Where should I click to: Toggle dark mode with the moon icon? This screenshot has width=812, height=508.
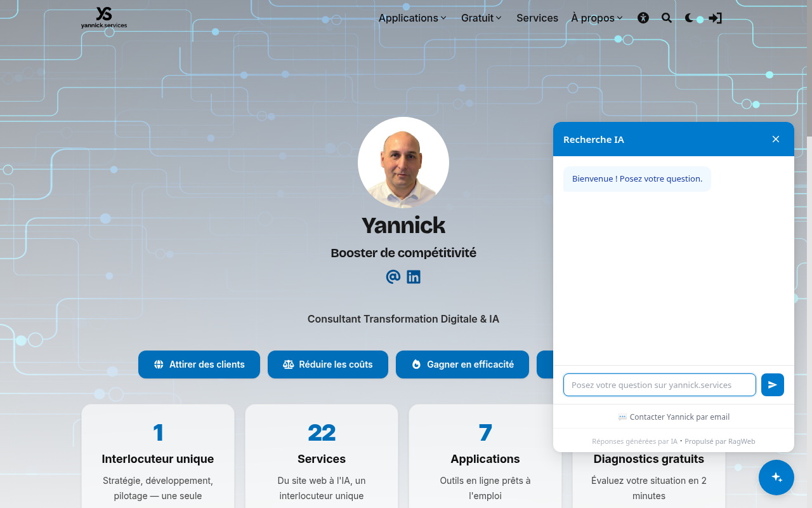tap(690, 18)
